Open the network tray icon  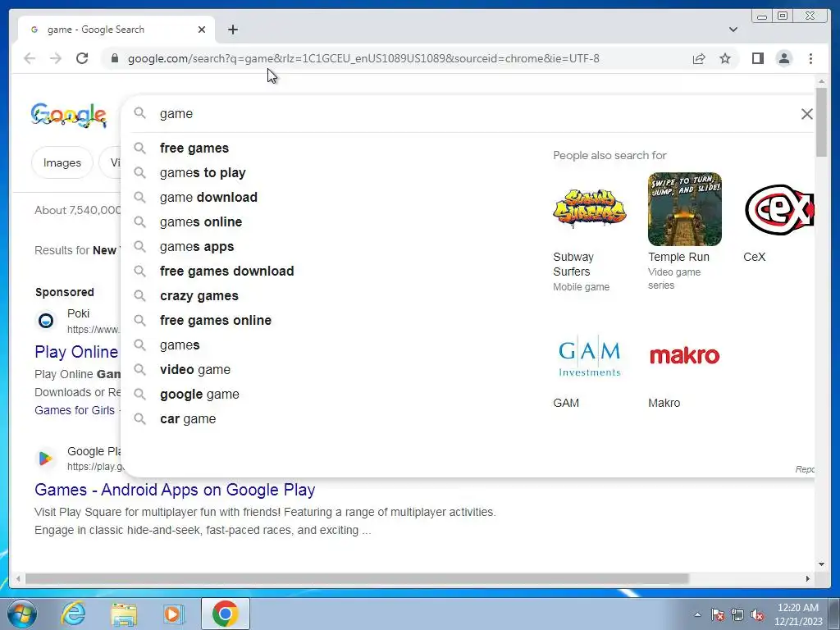[737, 614]
